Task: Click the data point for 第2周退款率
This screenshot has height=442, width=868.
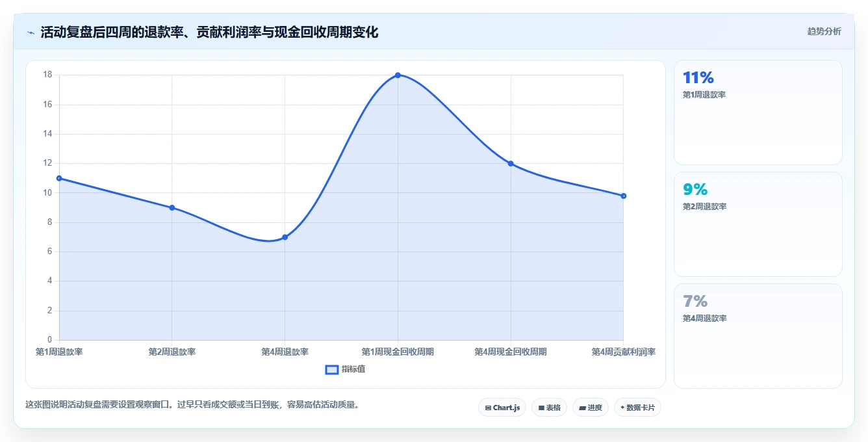Action: coord(172,207)
